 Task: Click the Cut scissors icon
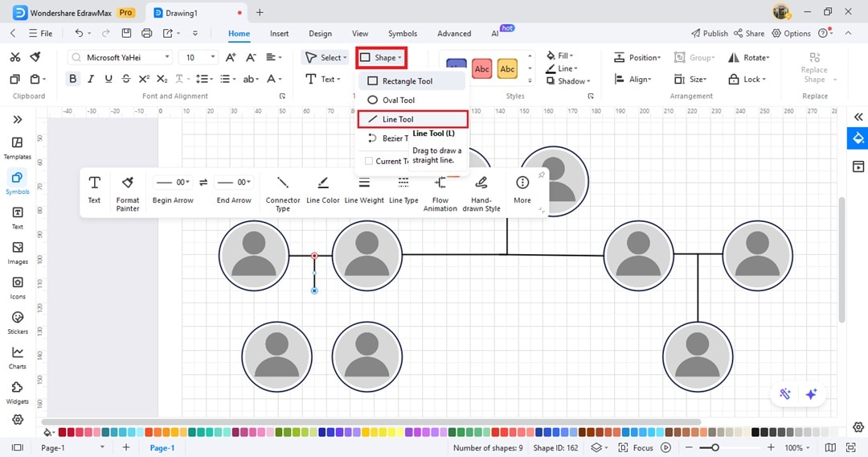tap(15, 57)
